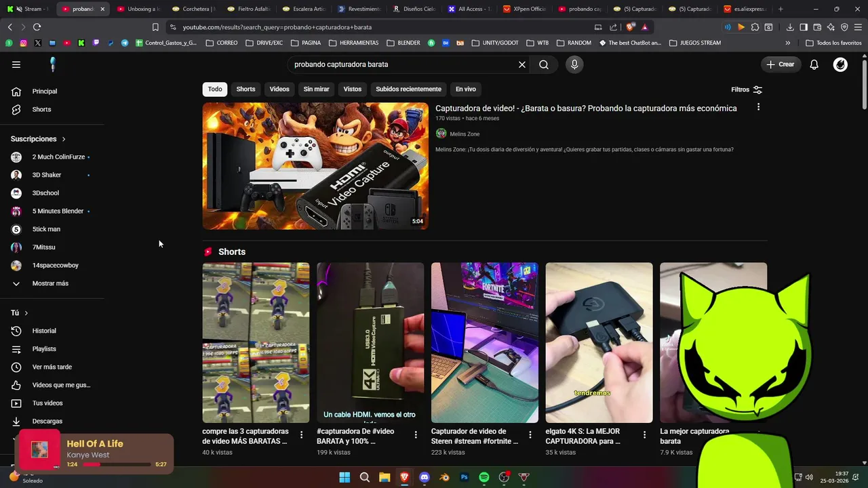Open Photoshop from the taskbar
The width and height of the screenshot is (868, 488).
click(465, 477)
